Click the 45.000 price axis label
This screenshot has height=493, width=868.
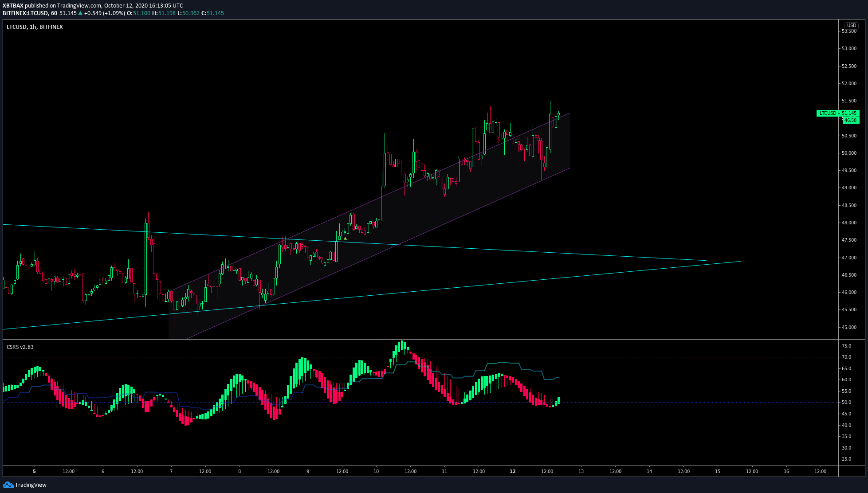point(849,327)
